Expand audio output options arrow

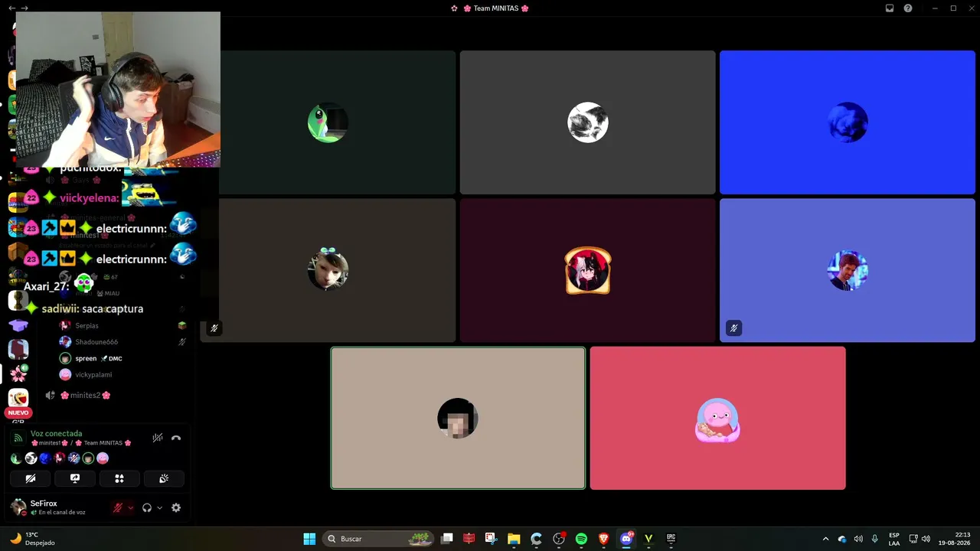pyautogui.click(x=159, y=507)
